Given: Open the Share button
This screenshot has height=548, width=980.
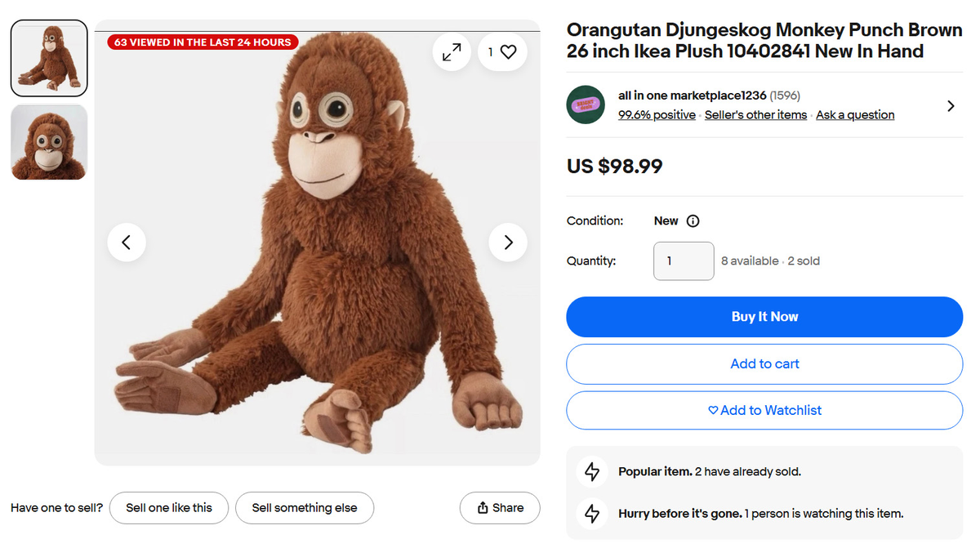Looking at the screenshot, I should 500,508.
